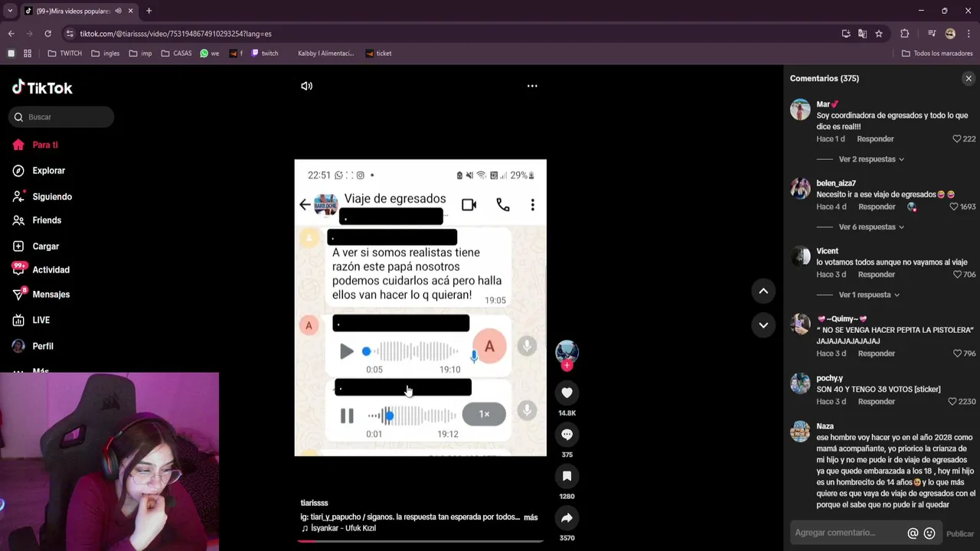The image size is (980, 551).
Task: Click the TikTok logo
Action: point(42,88)
